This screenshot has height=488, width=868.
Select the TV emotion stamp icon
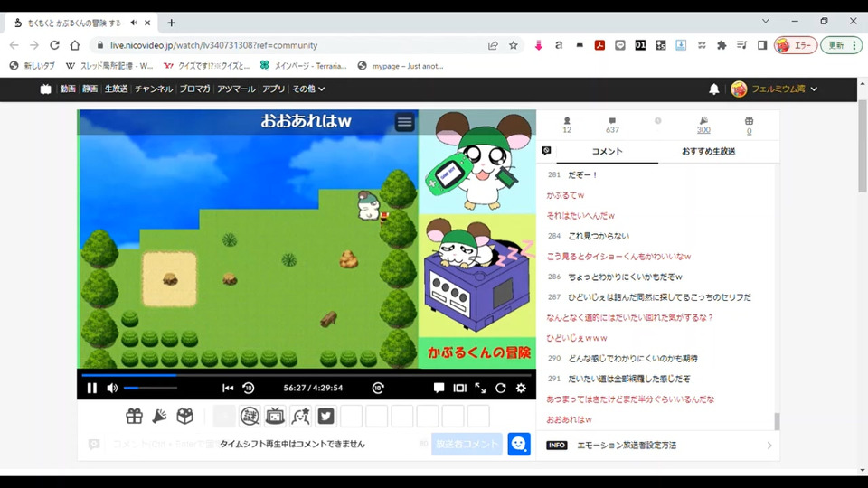(275, 416)
